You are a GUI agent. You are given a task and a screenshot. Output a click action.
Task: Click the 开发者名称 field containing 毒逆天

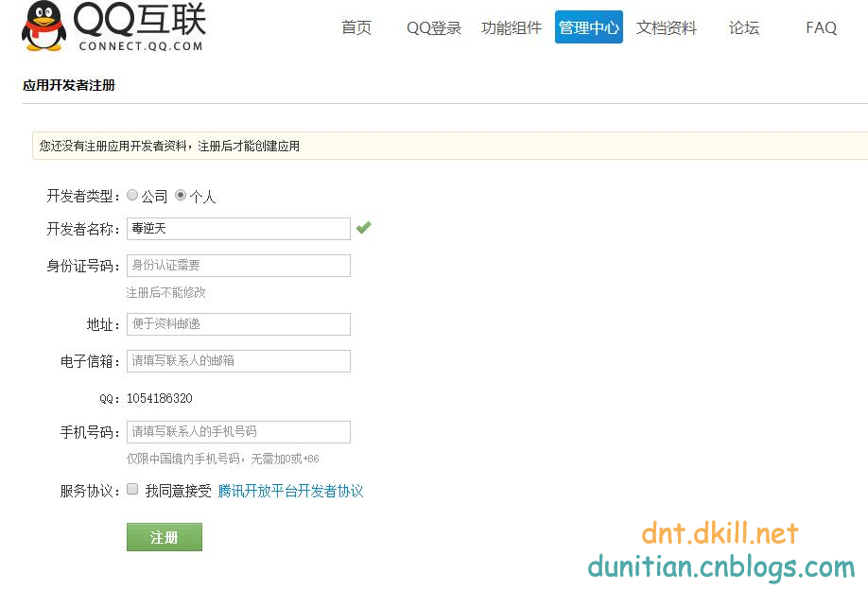pos(238,228)
